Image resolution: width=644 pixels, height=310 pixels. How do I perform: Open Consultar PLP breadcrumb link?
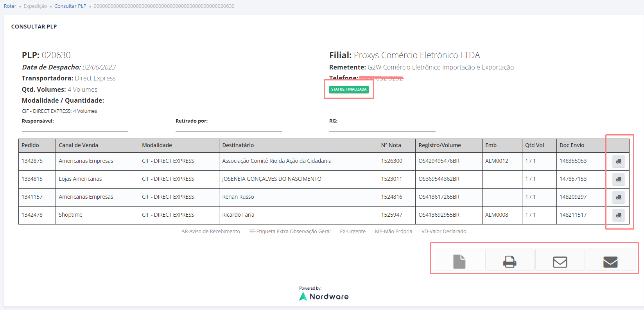pos(70,6)
